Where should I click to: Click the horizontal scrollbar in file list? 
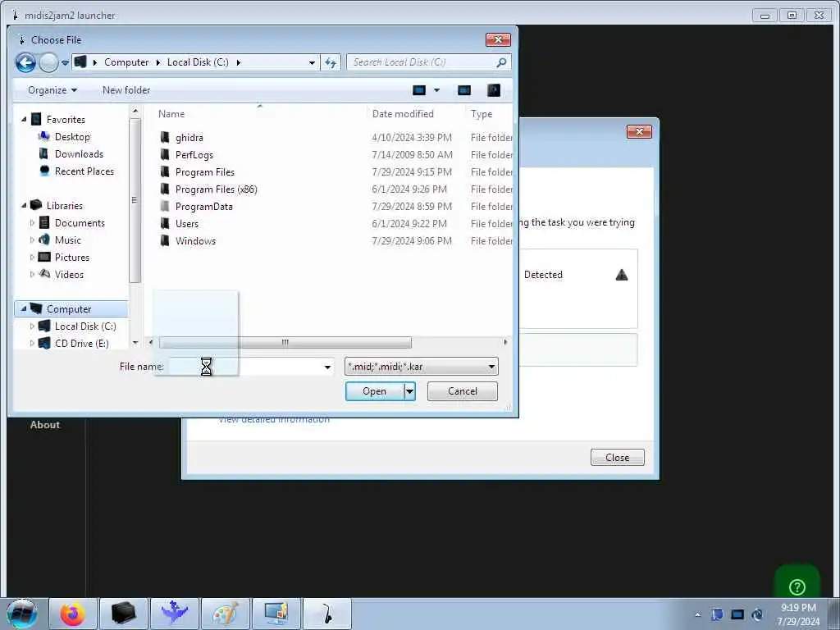point(285,342)
